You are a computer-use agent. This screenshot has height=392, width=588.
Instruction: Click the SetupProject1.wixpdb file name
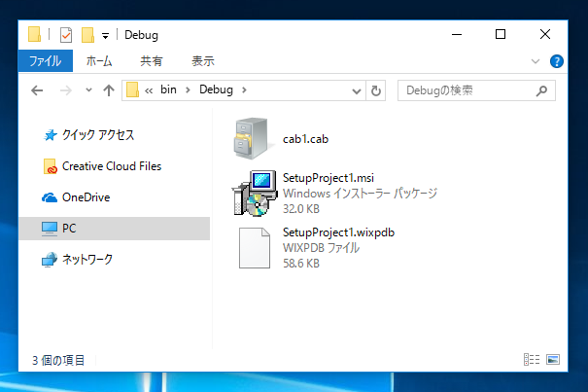tap(338, 232)
